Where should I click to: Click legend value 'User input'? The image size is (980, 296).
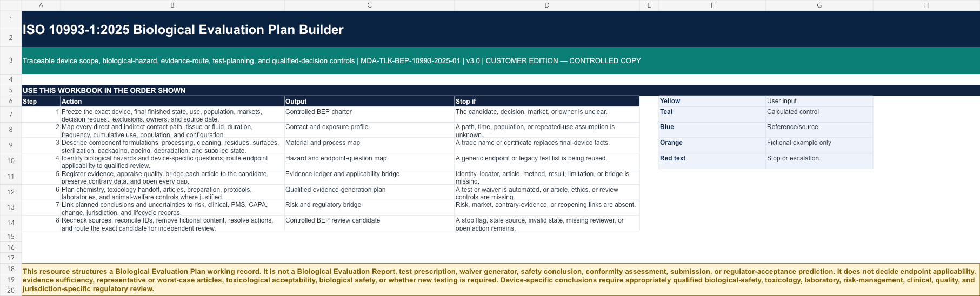click(x=819, y=101)
